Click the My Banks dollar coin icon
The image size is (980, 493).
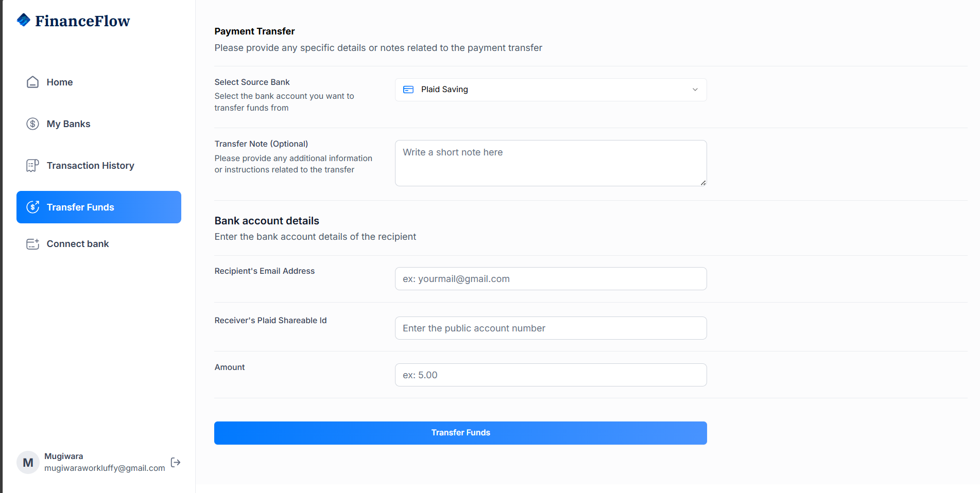tap(32, 124)
